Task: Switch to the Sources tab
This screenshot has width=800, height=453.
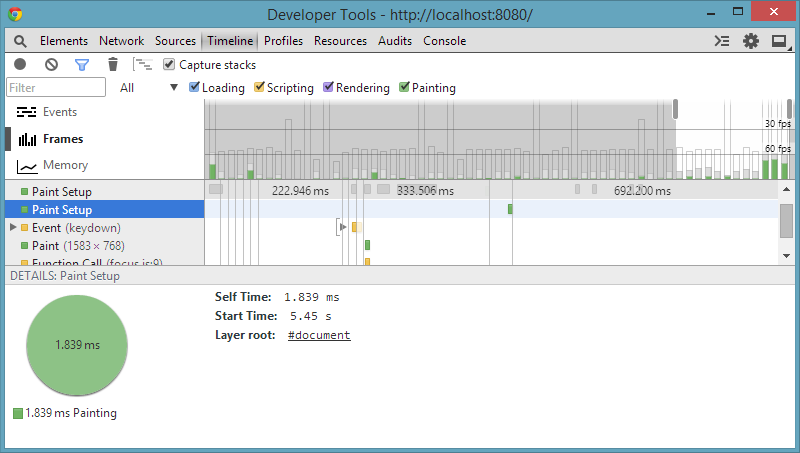Action: (x=176, y=41)
